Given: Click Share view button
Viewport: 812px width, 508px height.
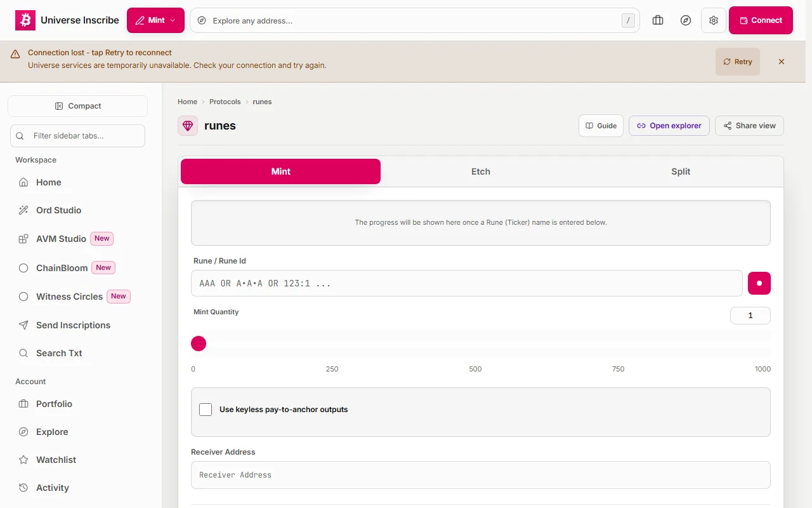Looking at the screenshot, I should click(749, 126).
